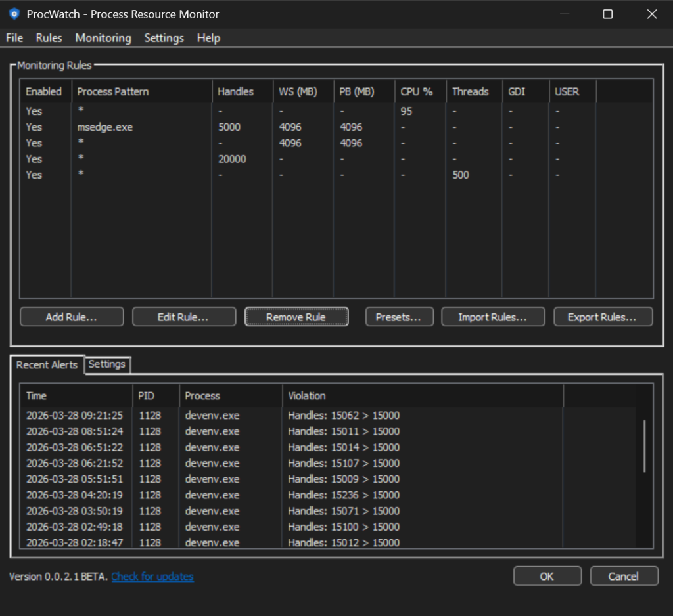The width and height of the screenshot is (673, 616).
Task: Click the USER column header
Action: coord(572,91)
